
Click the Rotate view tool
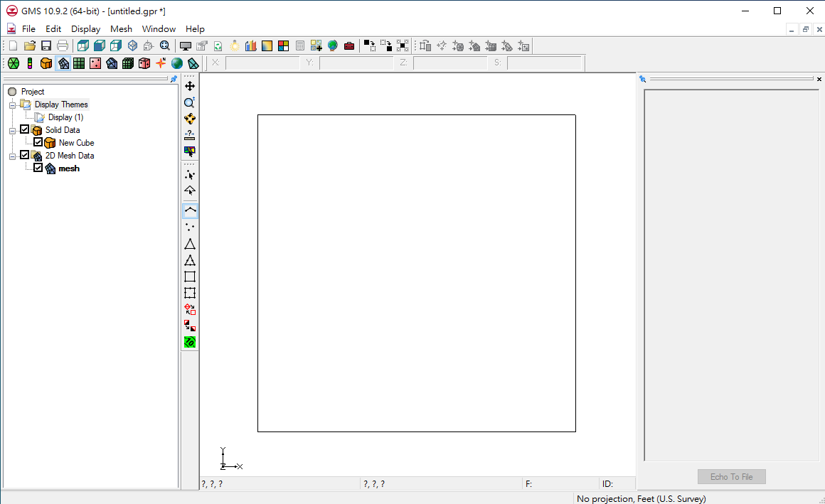tap(190, 119)
